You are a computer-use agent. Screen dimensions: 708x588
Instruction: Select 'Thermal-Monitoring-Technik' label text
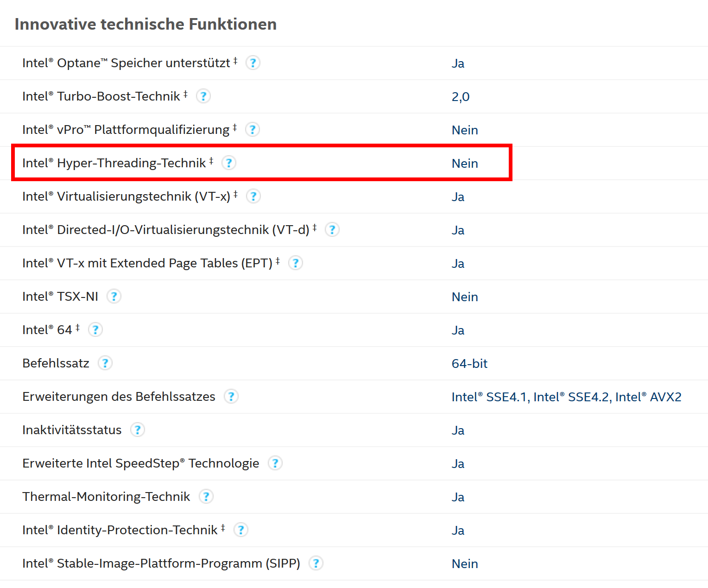(106, 497)
